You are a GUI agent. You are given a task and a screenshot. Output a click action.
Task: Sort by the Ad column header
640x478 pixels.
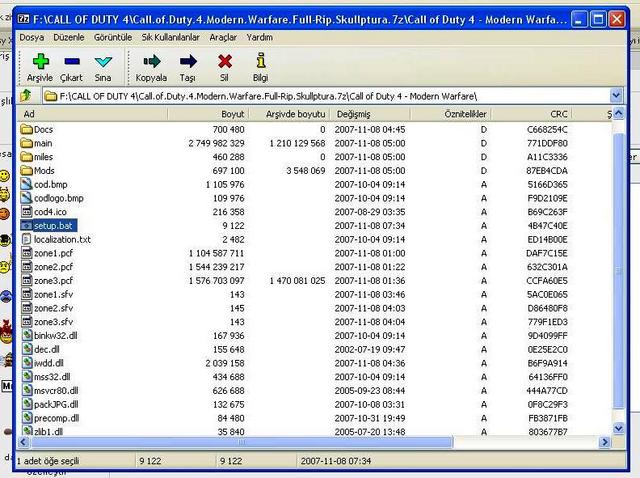click(92, 114)
